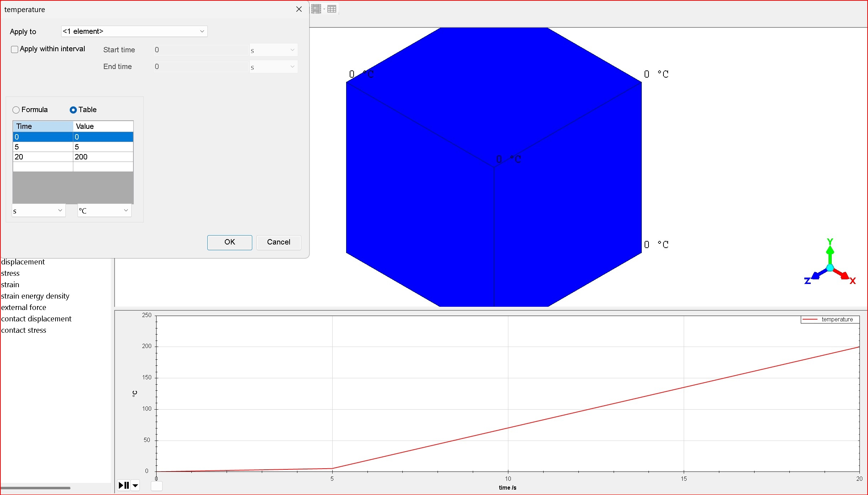Viewport: 868px width, 495px height.
Task: Click the film strip animation icon
Action: (316, 9)
